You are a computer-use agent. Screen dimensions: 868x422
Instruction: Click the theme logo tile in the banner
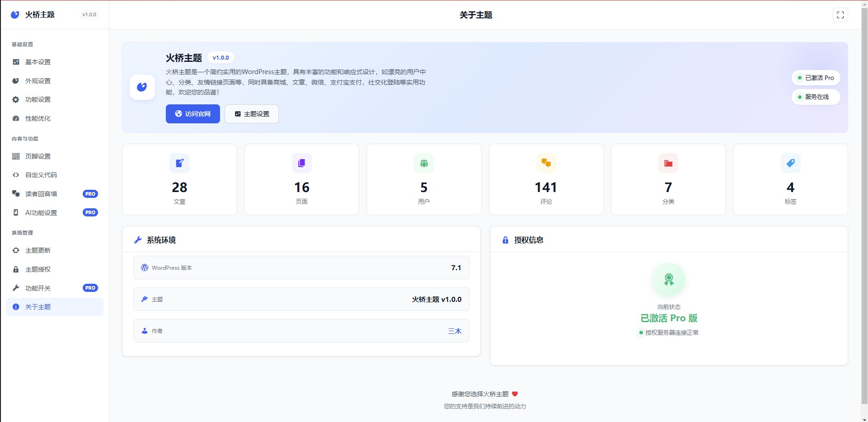[142, 87]
